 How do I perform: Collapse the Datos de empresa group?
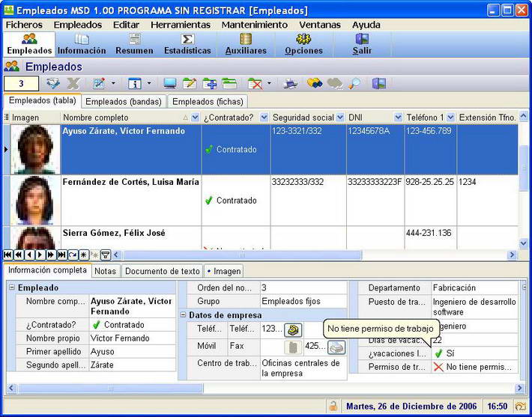click(183, 315)
